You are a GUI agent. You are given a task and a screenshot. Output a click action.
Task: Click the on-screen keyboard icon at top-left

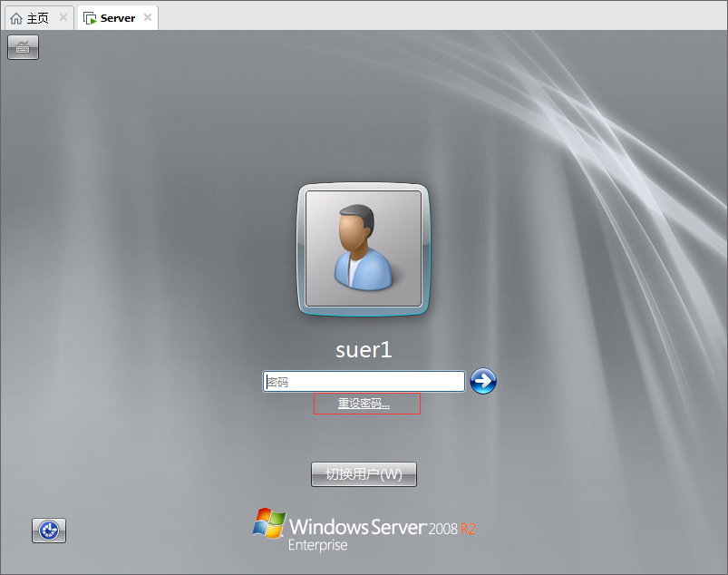click(23, 47)
